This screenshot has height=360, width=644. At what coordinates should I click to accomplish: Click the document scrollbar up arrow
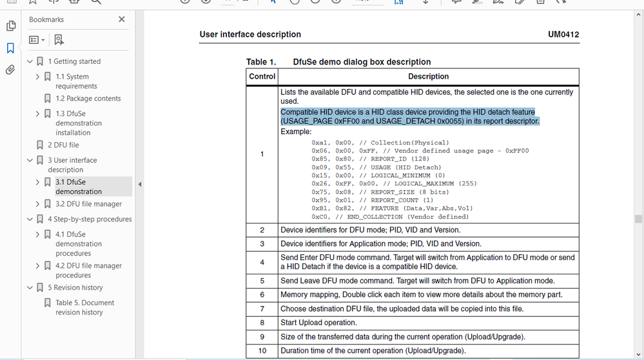tap(638, 15)
